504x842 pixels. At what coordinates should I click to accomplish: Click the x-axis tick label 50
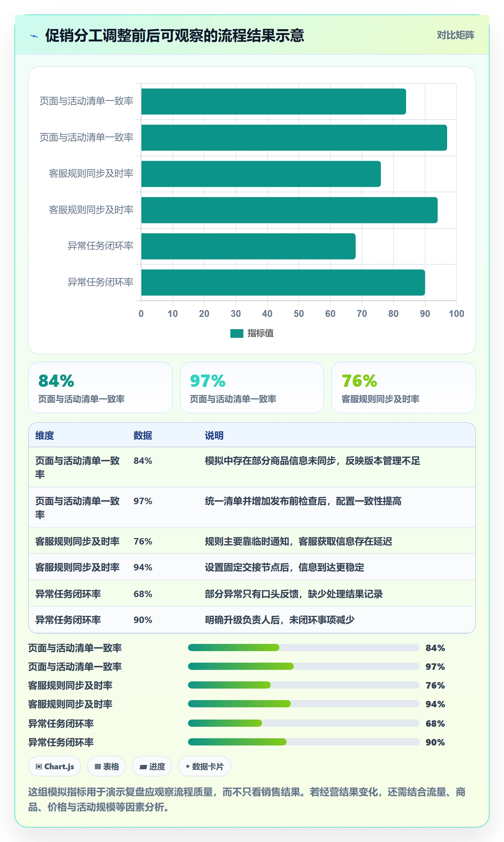(x=299, y=314)
